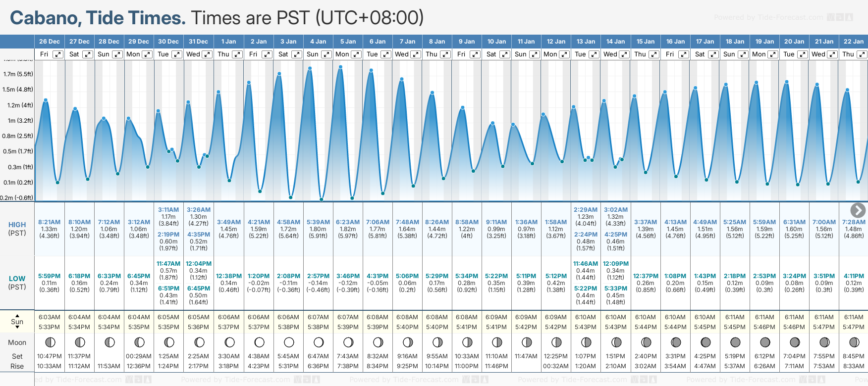The image size is (868, 386).
Task: Click the next days arrow button
Action: tap(858, 210)
